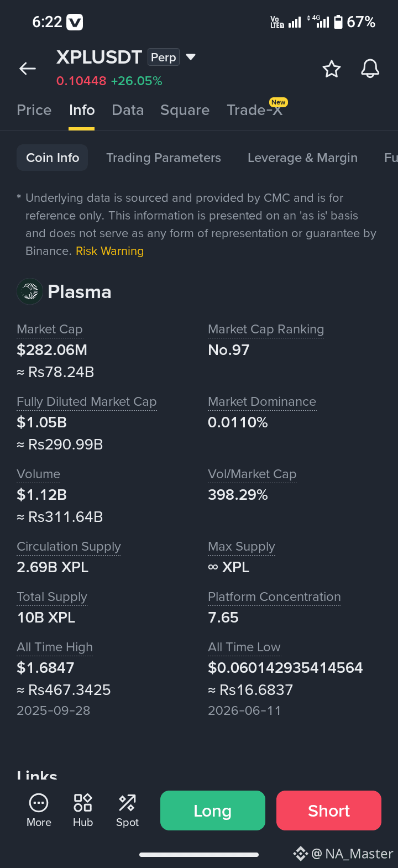Select the Leverage & Margin chip
The height and width of the screenshot is (868, 398).
point(302,158)
